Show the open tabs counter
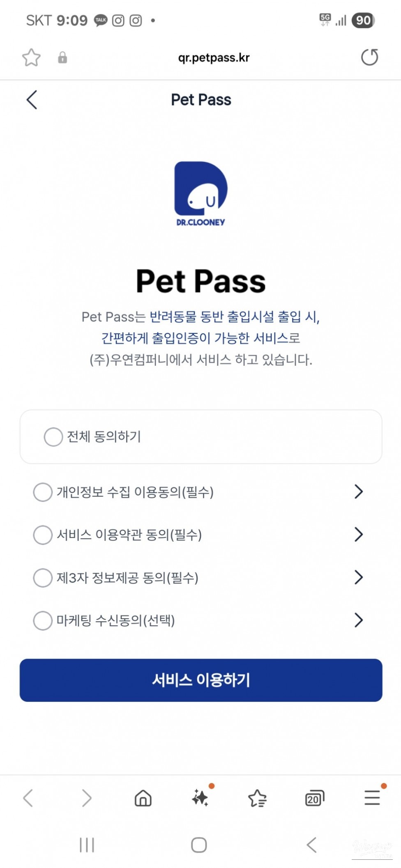This screenshot has height=868, width=401. 314,798
